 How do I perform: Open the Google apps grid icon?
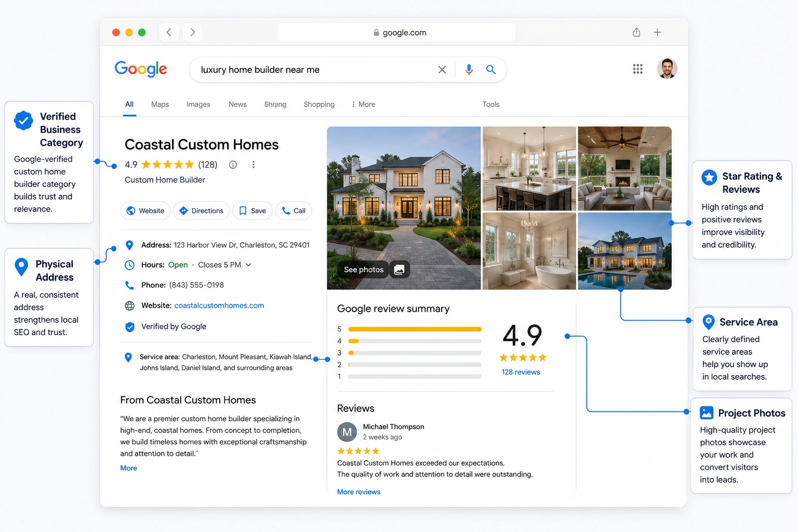click(637, 69)
